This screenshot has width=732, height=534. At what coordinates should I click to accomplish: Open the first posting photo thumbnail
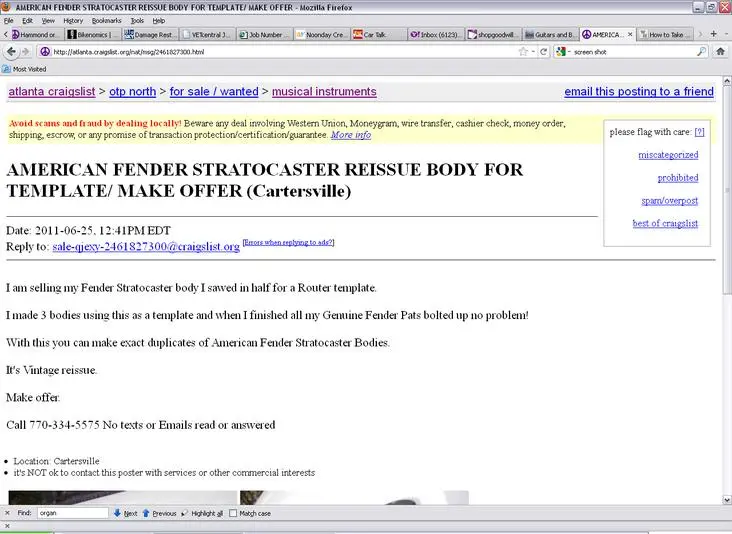pyautogui.click(x=123, y=498)
